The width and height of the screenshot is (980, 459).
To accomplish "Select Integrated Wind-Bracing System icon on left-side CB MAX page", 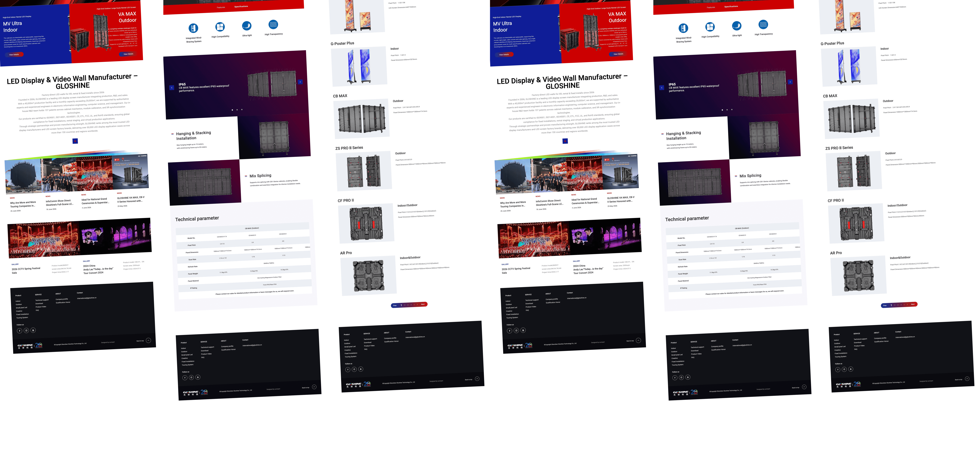I will pyautogui.click(x=193, y=28).
